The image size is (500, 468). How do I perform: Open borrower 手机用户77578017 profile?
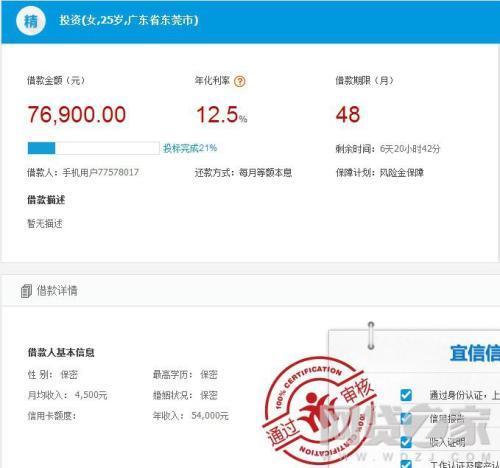(x=101, y=173)
